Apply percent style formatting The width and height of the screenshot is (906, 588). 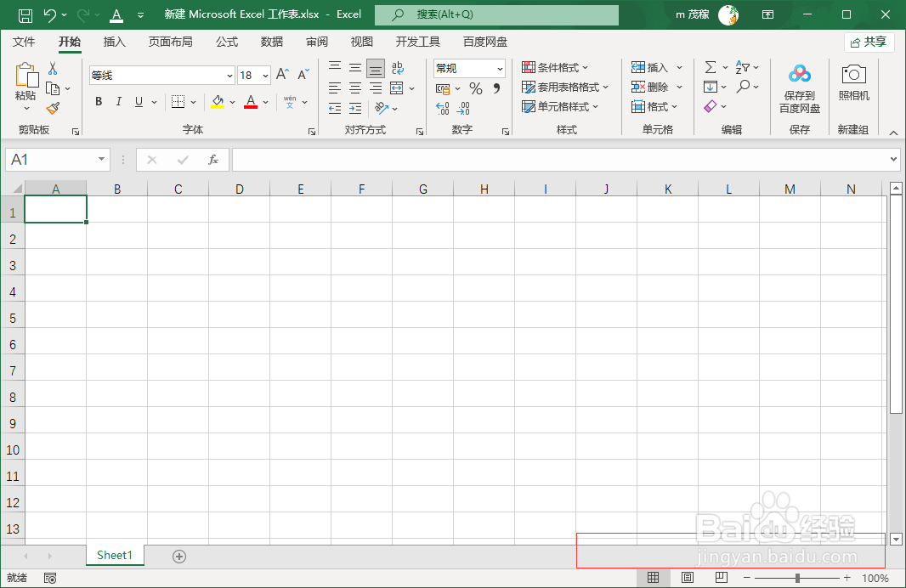coord(476,88)
